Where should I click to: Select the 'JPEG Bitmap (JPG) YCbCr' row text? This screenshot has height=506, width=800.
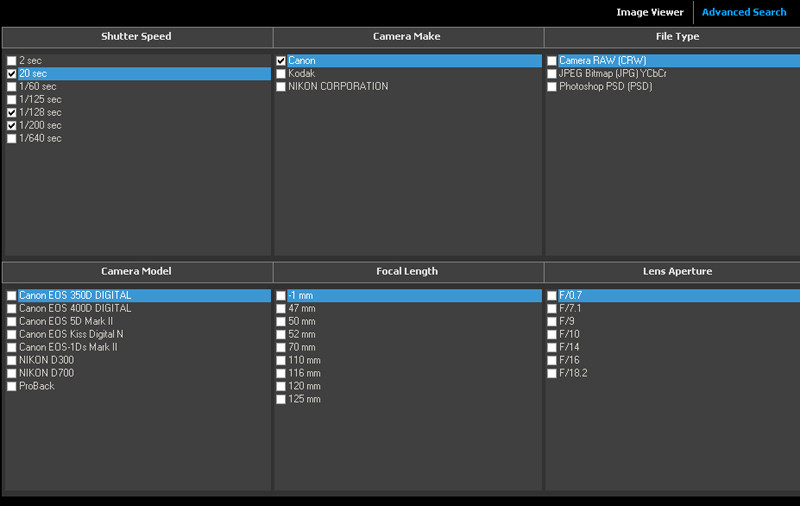click(613, 73)
